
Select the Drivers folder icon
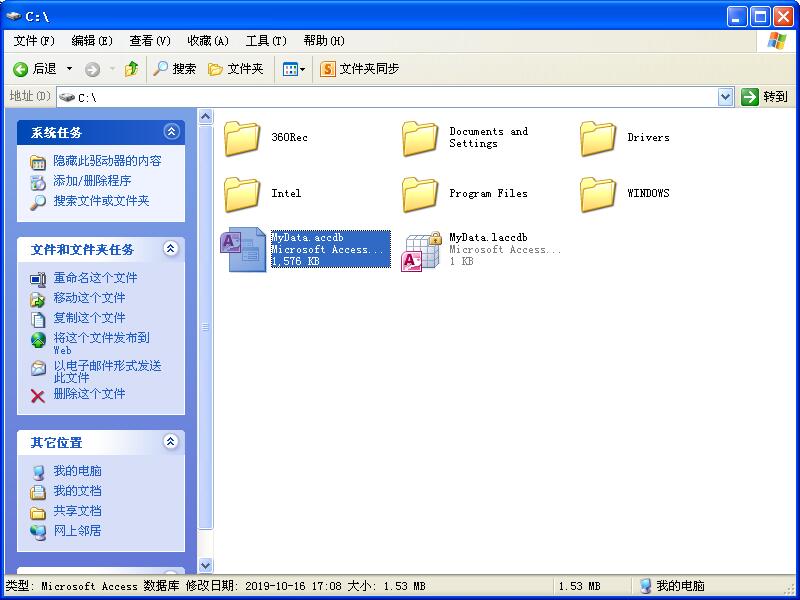click(598, 138)
